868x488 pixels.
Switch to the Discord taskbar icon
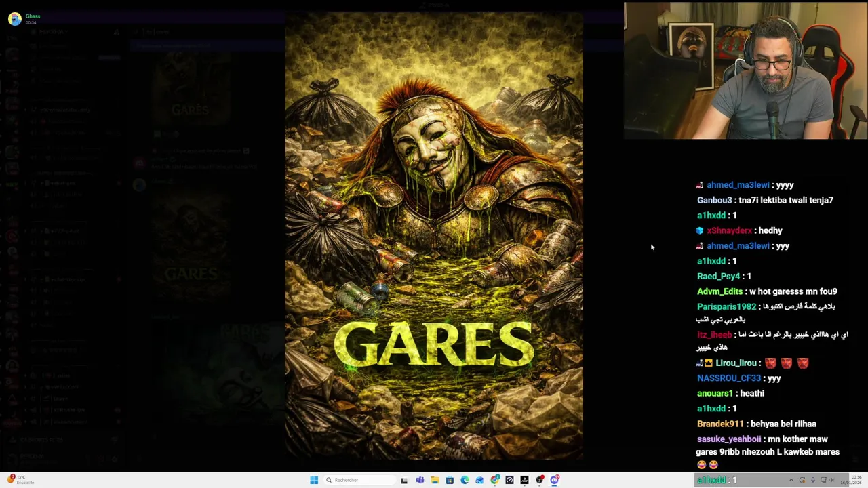tap(555, 480)
